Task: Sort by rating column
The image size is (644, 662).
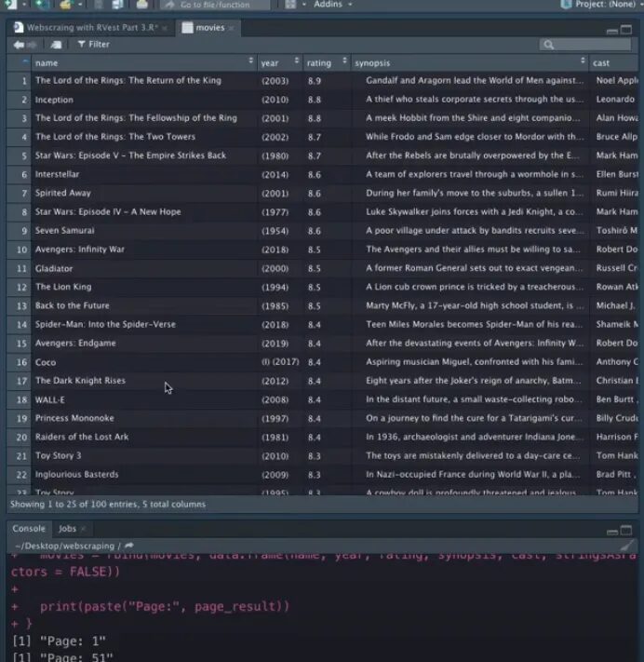Action: tap(325, 62)
